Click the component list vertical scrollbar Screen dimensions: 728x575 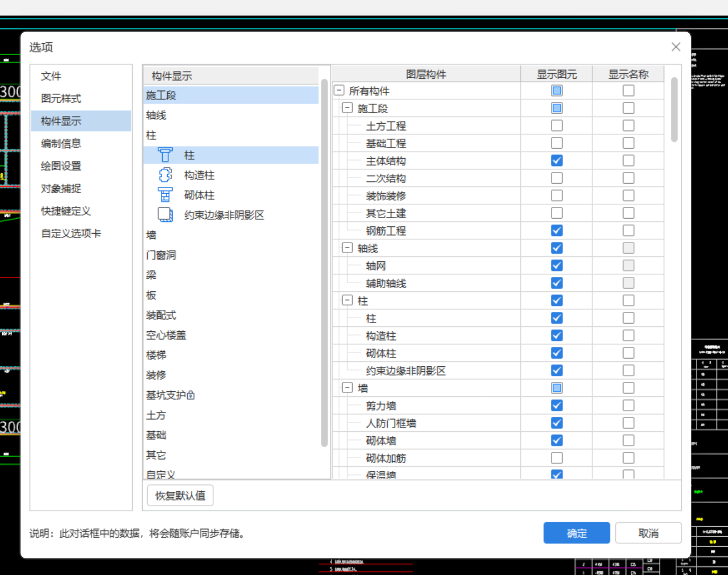tap(324, 262)
